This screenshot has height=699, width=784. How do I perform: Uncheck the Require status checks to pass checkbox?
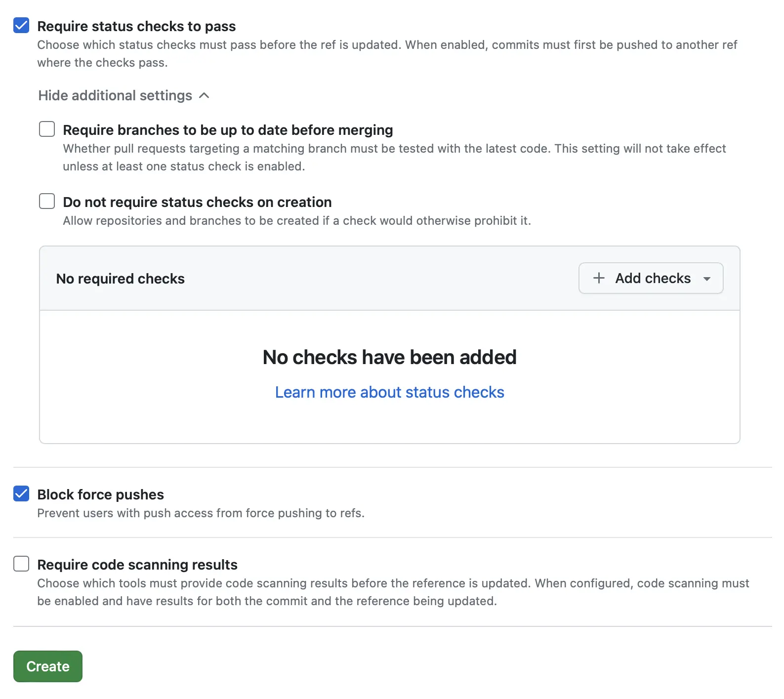21,25
